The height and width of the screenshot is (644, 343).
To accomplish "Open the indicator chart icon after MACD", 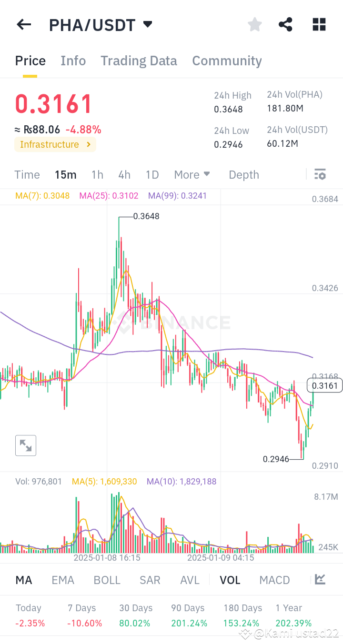I will [x=320, y=580].
